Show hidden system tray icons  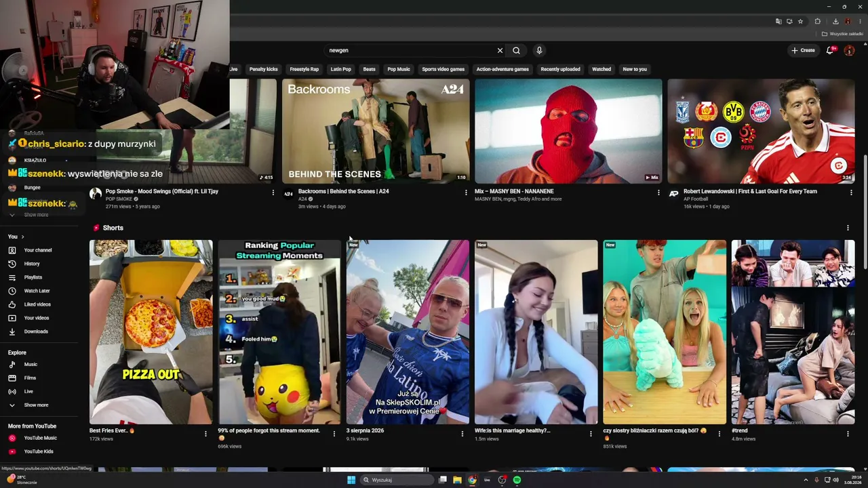tap(806, 480)
